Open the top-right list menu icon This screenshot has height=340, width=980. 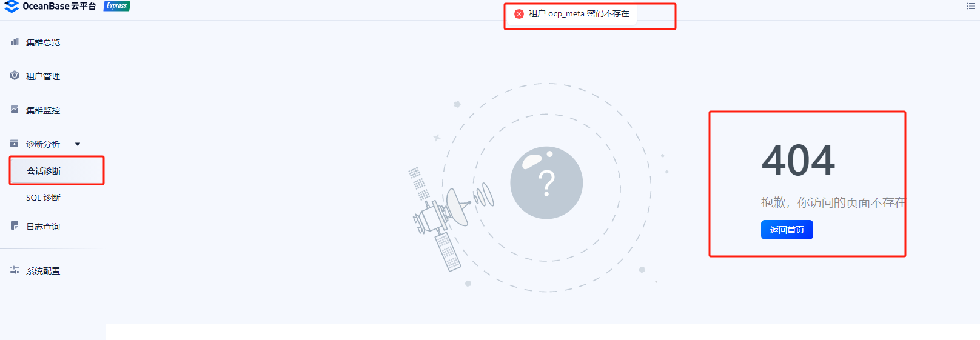[x=970, y=6]
